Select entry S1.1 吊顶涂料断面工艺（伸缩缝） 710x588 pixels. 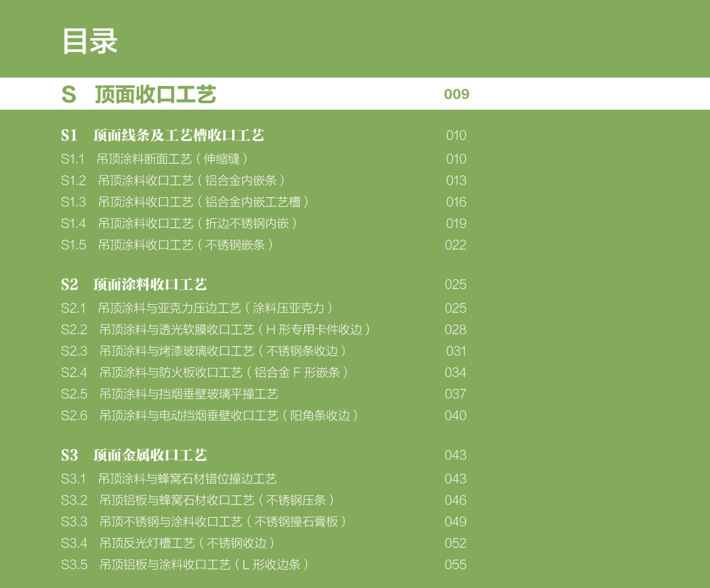(x=154, y=159)
